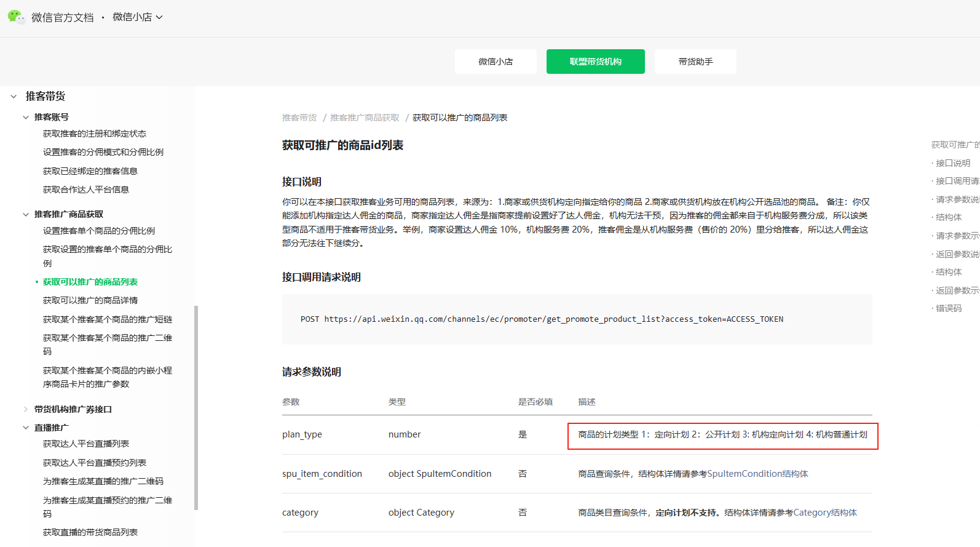
Task: Open the 微信小店 dropdown in header
Action: click(138, 17)
